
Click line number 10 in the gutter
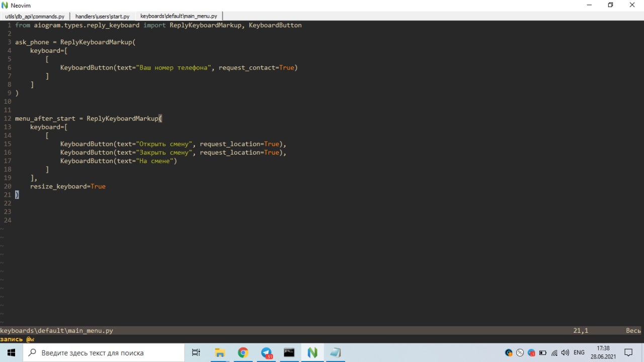pyautogui.click(x=8, y=102)
